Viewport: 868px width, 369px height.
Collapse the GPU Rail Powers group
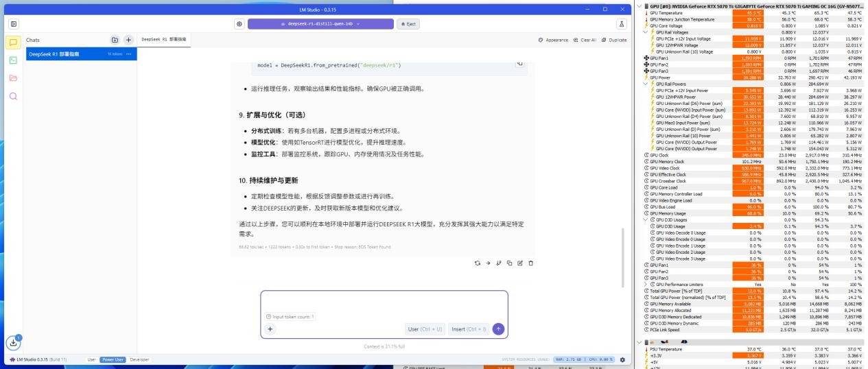point(645,84)
